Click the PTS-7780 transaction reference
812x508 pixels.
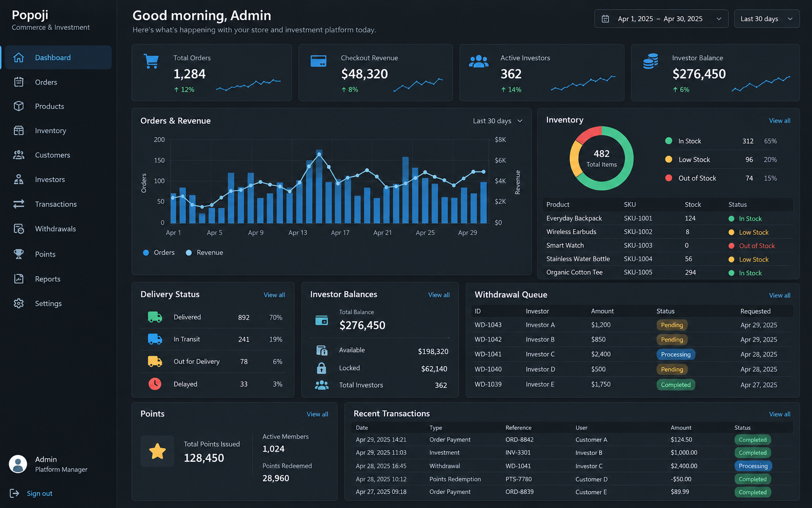(519, 479)
